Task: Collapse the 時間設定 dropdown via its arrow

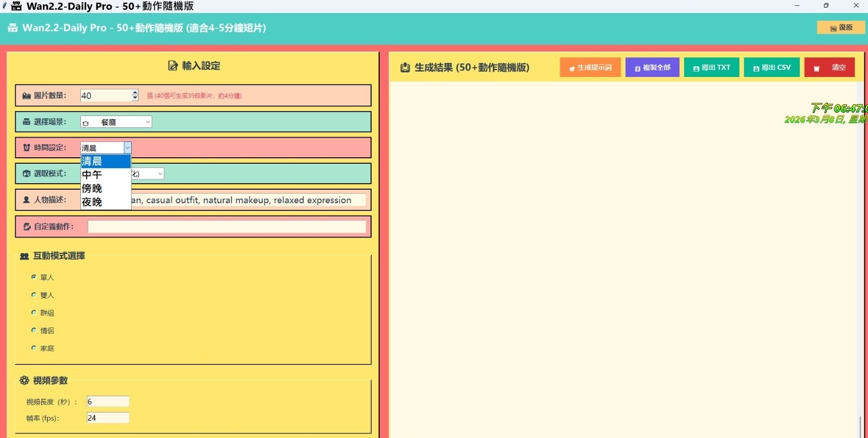Action: pos(127,147)
